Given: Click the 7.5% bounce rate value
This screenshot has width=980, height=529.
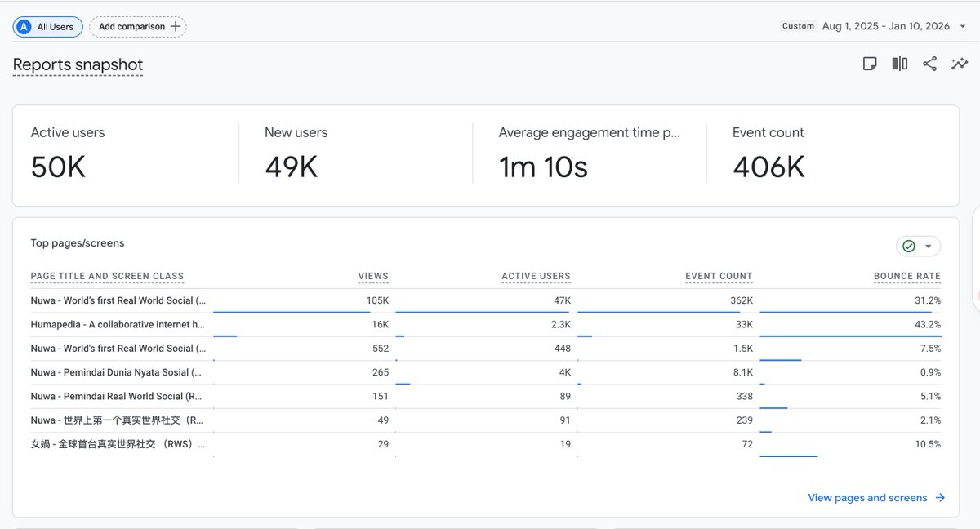Looking at the screenshot, I should 930,348.
